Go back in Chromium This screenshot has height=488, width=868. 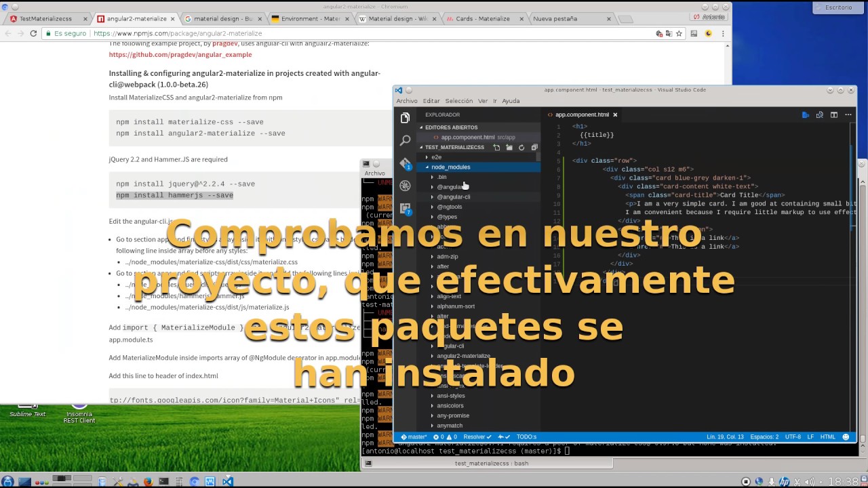pos(7,33)
